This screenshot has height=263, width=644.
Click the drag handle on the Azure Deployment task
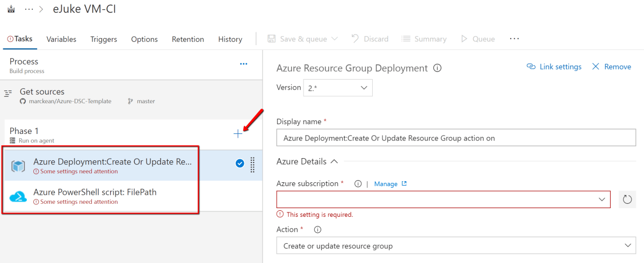coord(253,165)
